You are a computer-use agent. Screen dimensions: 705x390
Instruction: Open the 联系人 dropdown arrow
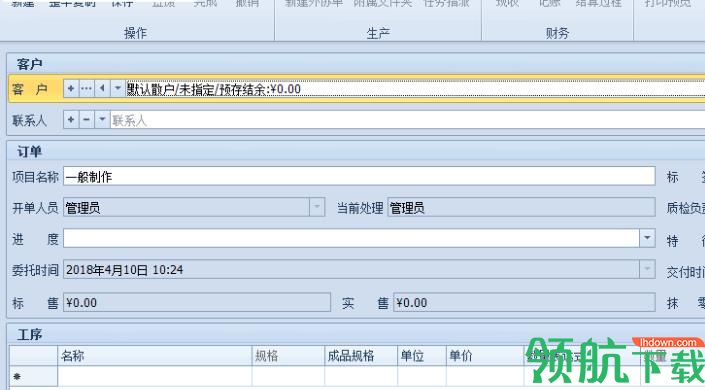tap(102, 120)
